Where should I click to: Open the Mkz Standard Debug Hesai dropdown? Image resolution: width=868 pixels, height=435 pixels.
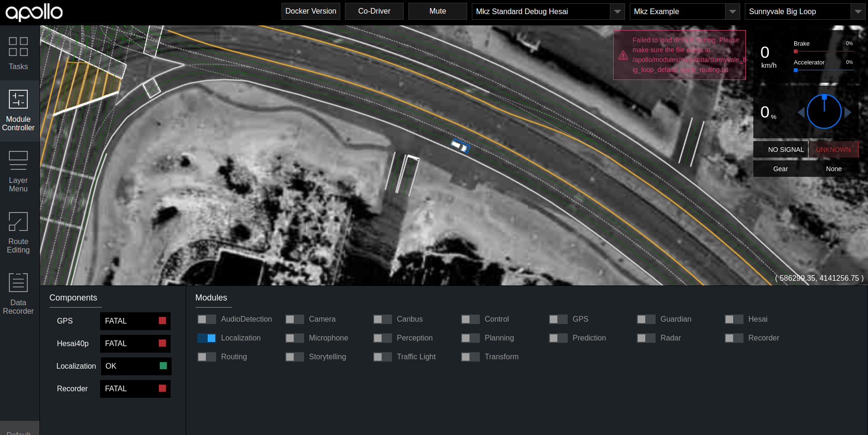pyautogui.click(x=548, y=11)
